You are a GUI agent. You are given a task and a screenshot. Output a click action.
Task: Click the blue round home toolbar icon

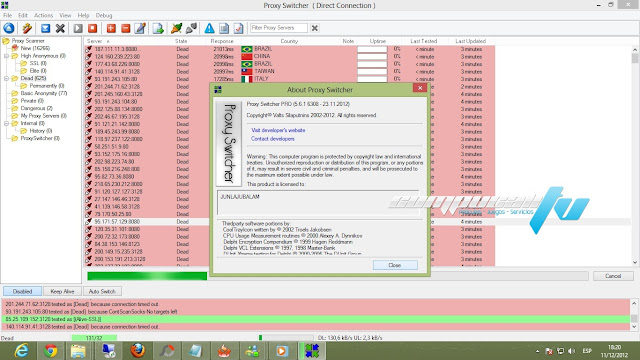[x=9, y=28]
